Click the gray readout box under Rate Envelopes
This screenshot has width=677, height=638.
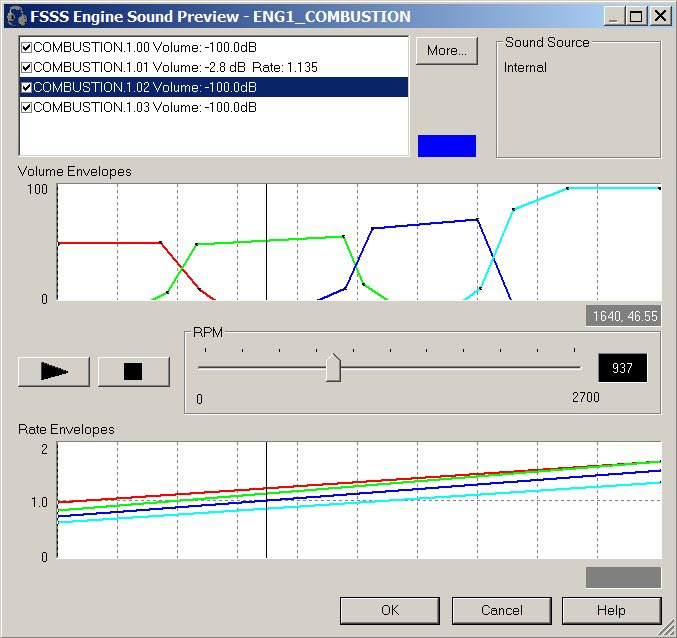pos(623,578)
